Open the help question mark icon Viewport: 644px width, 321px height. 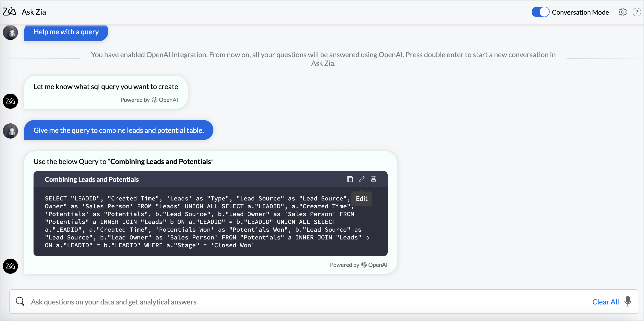click(636, 12)
